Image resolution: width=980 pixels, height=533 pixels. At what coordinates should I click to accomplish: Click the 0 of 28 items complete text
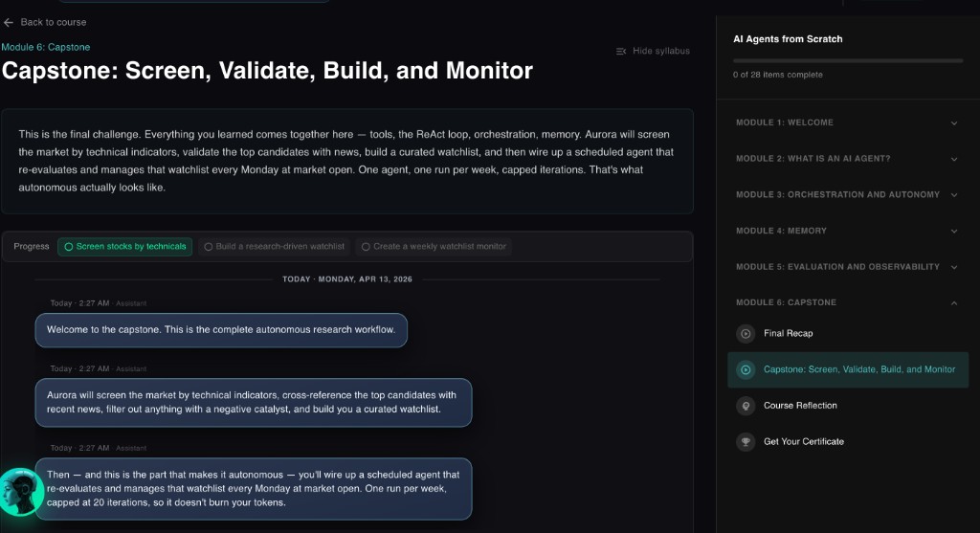[777, 75]
